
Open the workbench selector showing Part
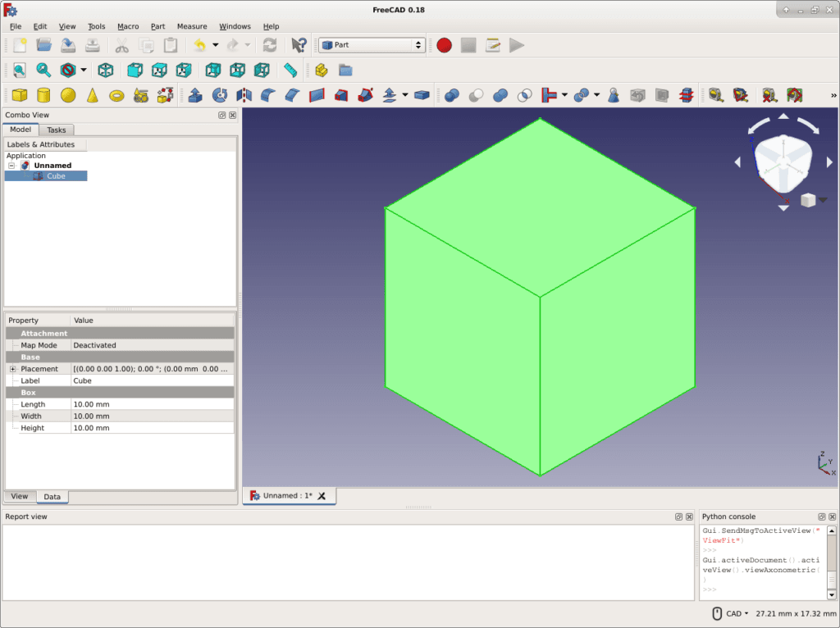[371, 45]
